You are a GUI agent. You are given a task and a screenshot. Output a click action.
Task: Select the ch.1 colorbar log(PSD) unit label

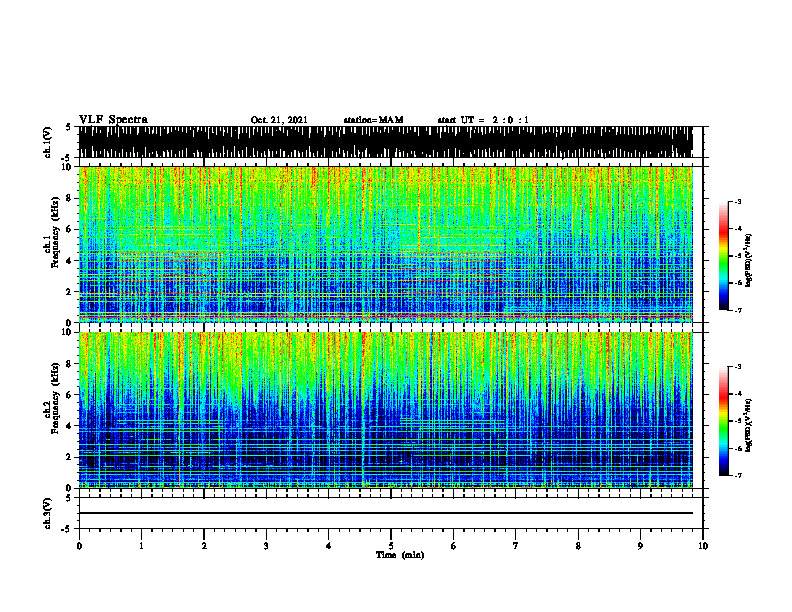click(x=749, y=261)
